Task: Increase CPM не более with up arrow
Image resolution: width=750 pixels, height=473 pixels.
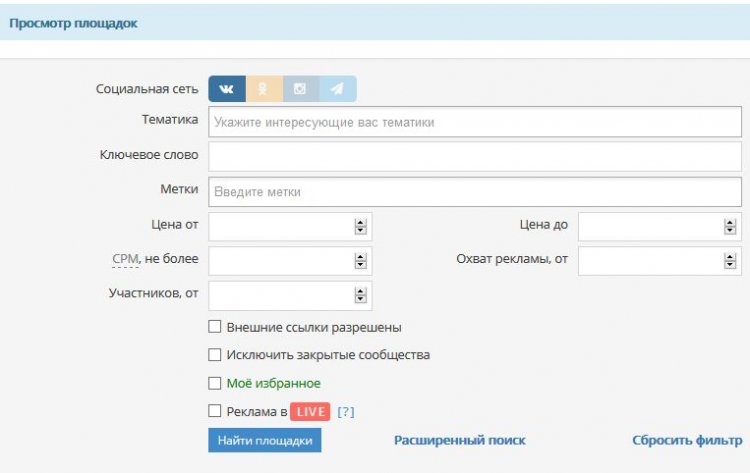Action: pos(361,257)
